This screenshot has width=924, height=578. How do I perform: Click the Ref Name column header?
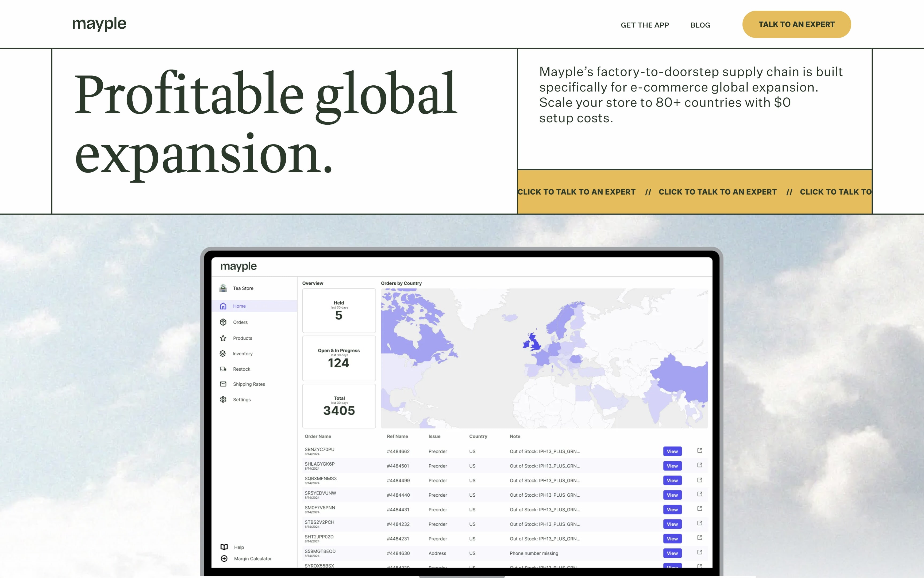[x=397, y=436]
